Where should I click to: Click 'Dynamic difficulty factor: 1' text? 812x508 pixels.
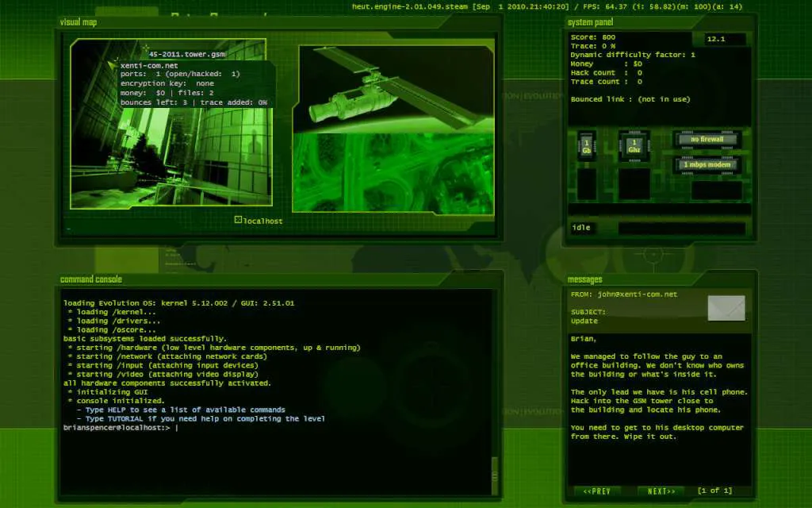tap(633, 55)
